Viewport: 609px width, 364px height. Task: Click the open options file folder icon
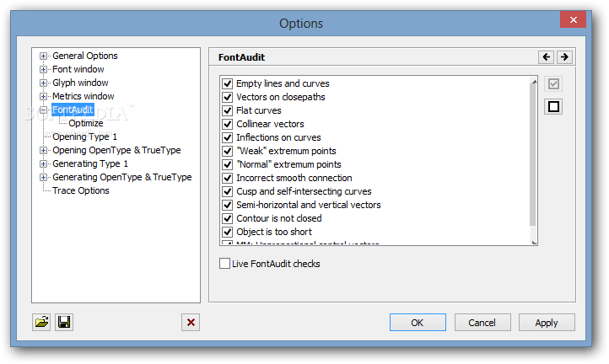point(41,322)
